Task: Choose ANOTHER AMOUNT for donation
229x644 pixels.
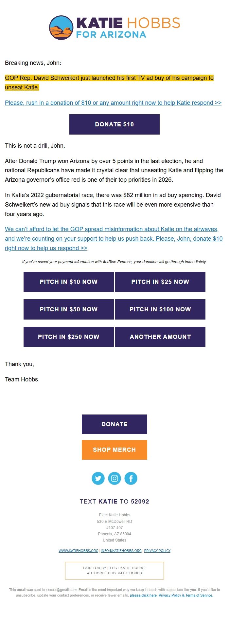Action: (x=160, y=337)
